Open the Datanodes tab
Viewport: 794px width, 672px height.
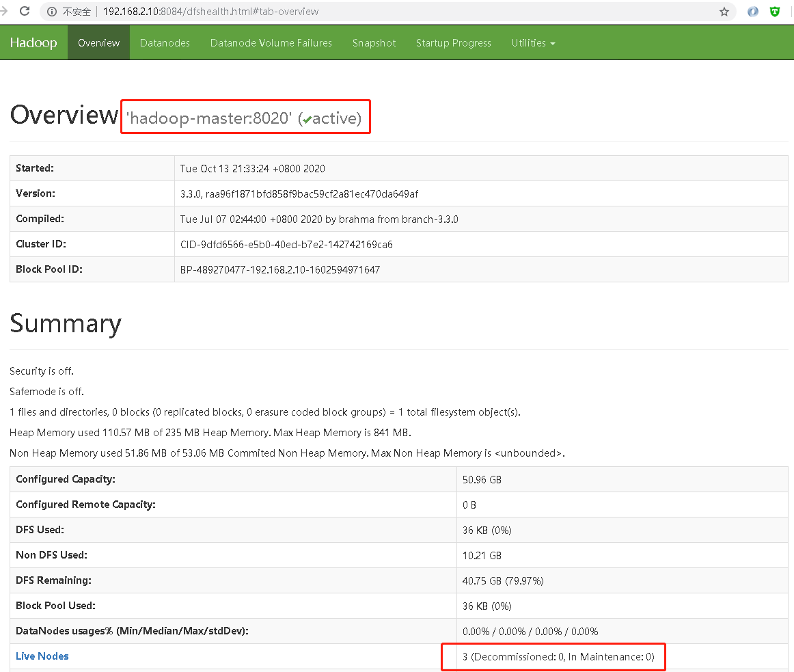165,42
